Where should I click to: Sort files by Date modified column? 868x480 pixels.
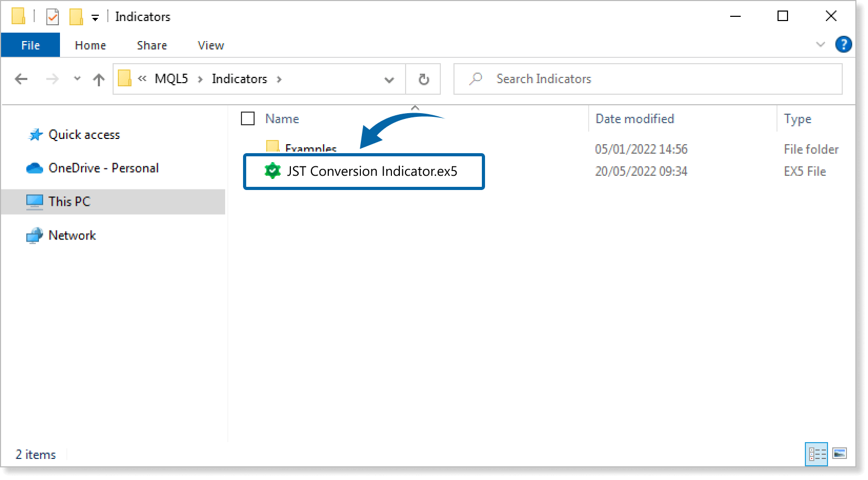(x=634, y=119)
